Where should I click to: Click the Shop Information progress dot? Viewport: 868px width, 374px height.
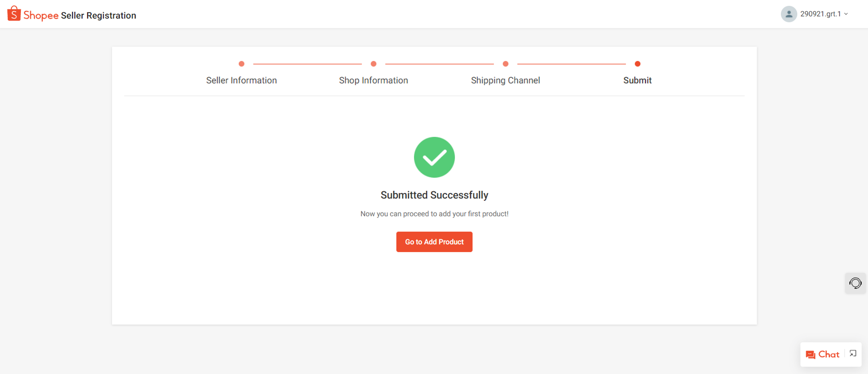373,64
